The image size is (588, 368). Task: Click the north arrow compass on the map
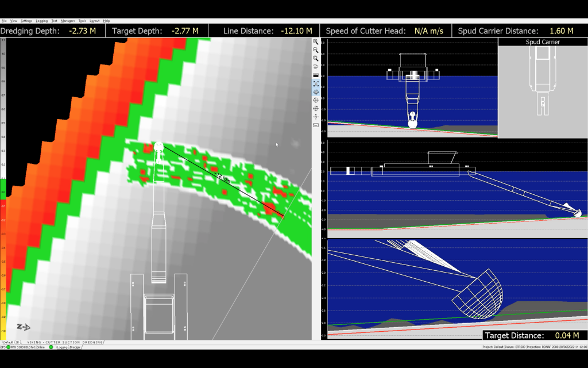23,327
